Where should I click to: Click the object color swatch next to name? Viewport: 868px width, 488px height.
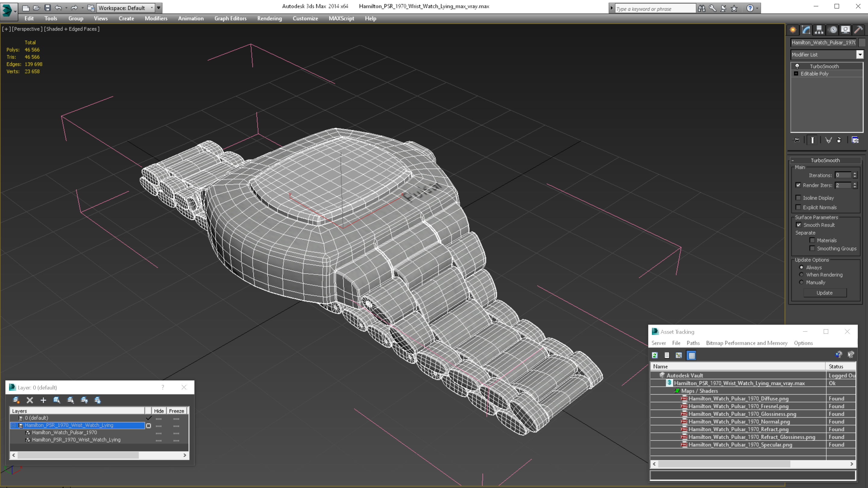pyautogui.click(x=862, y=42)
